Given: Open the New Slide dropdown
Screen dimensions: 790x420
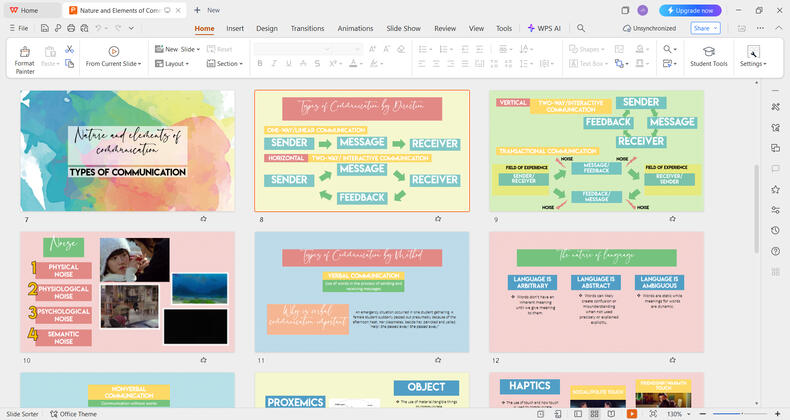Looking at the screenshot, I should point(177,49).
